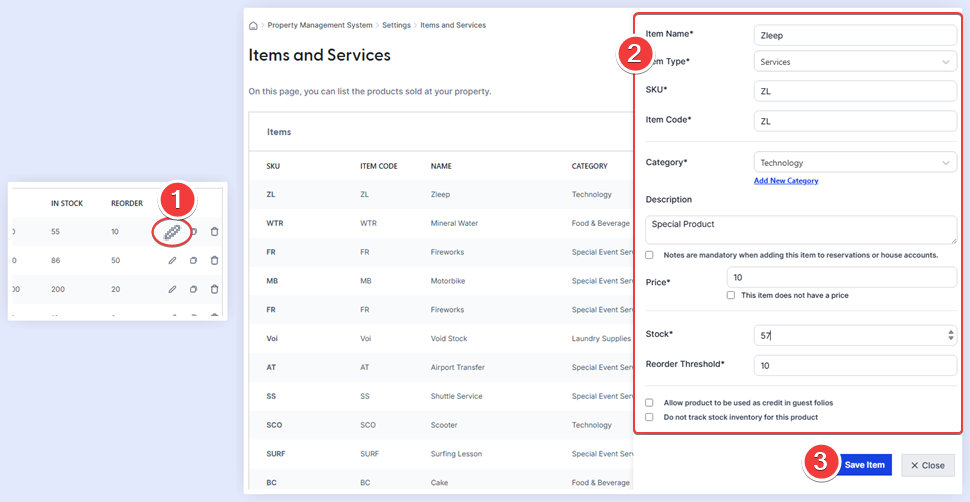Click the trash icon in the 55-stock row
This screenshot has height=502, width=970.
pos(214,232)
